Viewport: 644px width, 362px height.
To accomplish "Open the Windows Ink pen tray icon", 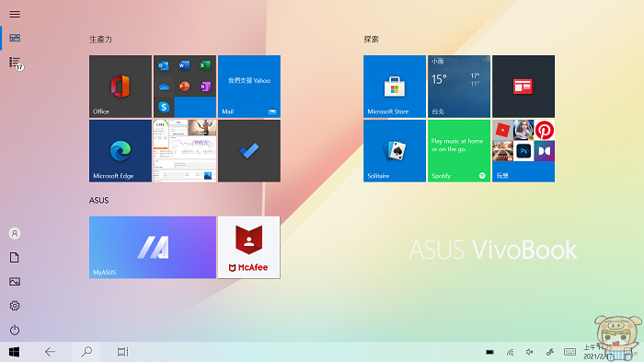I will coord(550,352).
